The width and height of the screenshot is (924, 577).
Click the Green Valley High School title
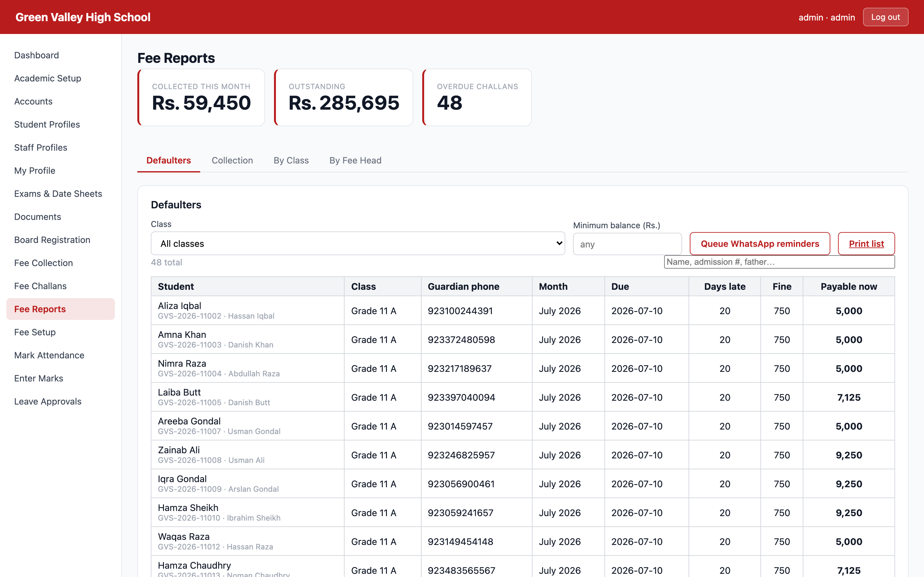(x=83, y=17)
